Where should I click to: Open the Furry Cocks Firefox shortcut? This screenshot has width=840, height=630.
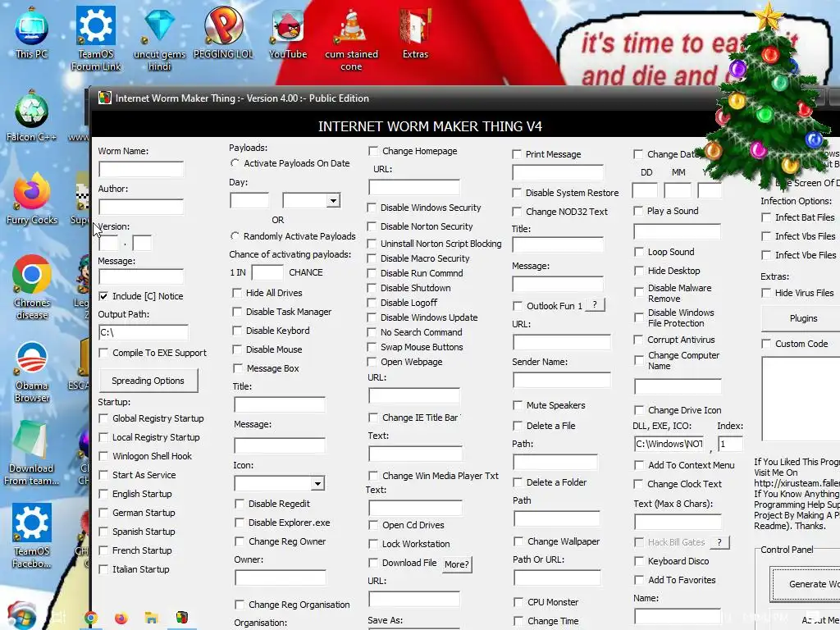(x=31, y=199)
